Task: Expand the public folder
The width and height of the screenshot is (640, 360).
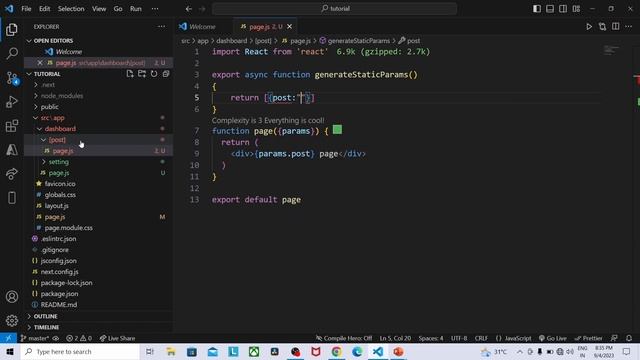Action: 36,107
